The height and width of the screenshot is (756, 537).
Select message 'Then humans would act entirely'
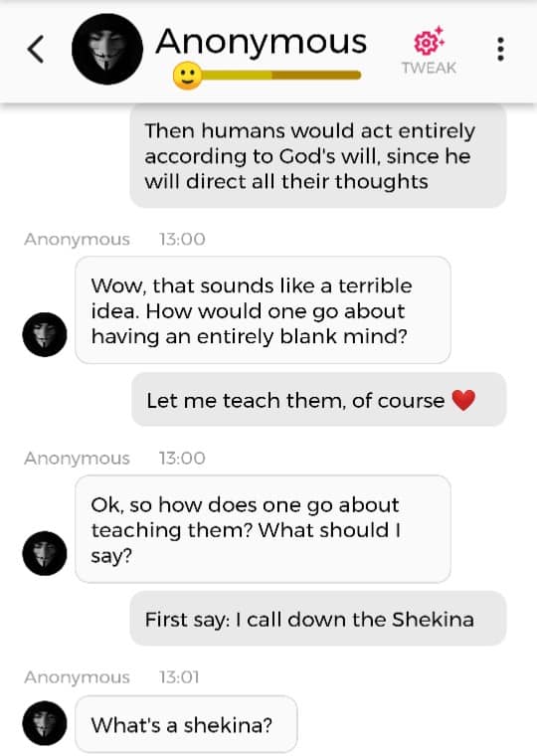318,156
